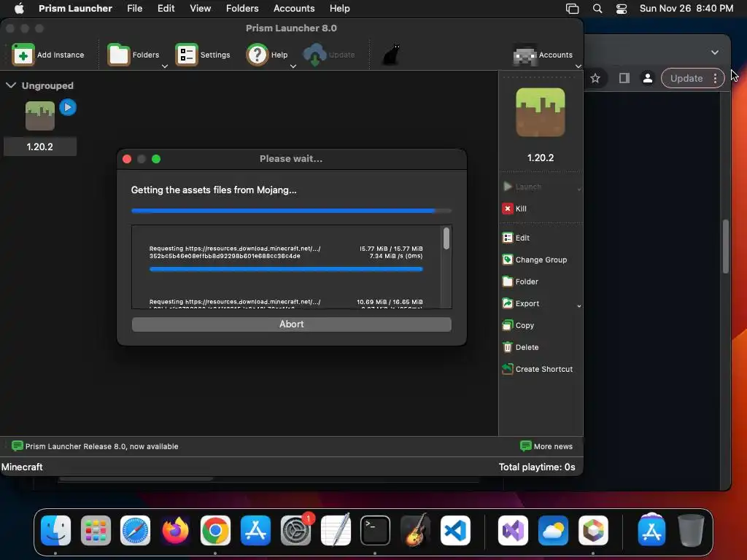Click the Add Instance icon
The width and height of the screenshot is (747, 560).
tap(23, 55)
